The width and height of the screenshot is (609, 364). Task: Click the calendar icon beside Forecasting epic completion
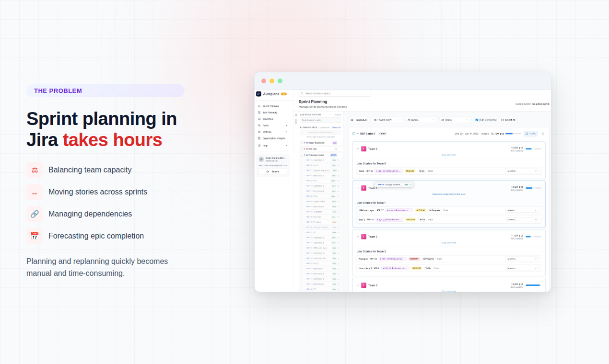click(x=35, y=236)
